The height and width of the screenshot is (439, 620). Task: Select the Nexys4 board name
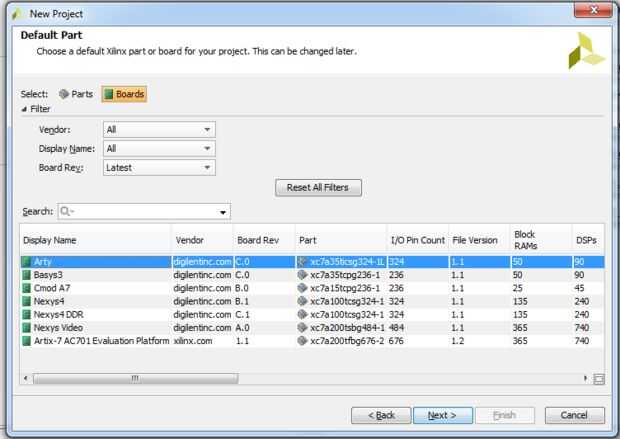click(x=49, y=301)
